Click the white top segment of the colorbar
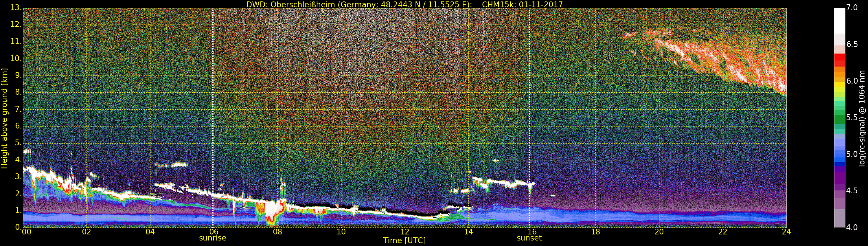The image size is (868, 246). 839,20
